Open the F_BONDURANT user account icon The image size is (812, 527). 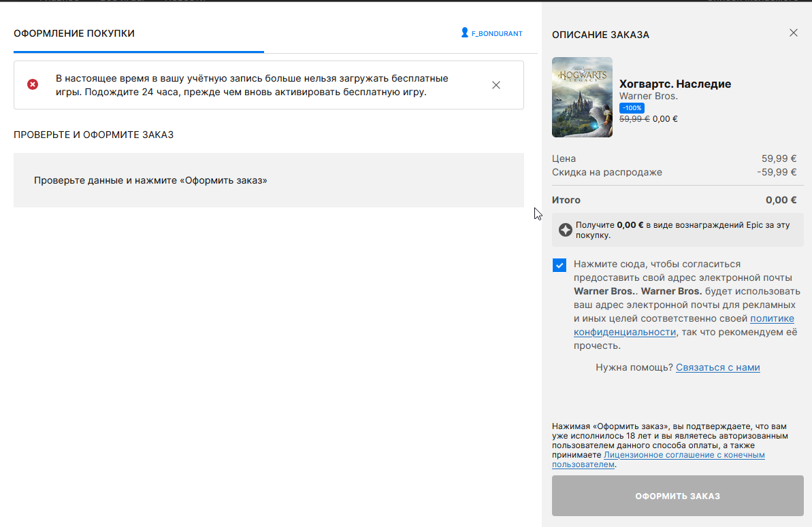465,33
